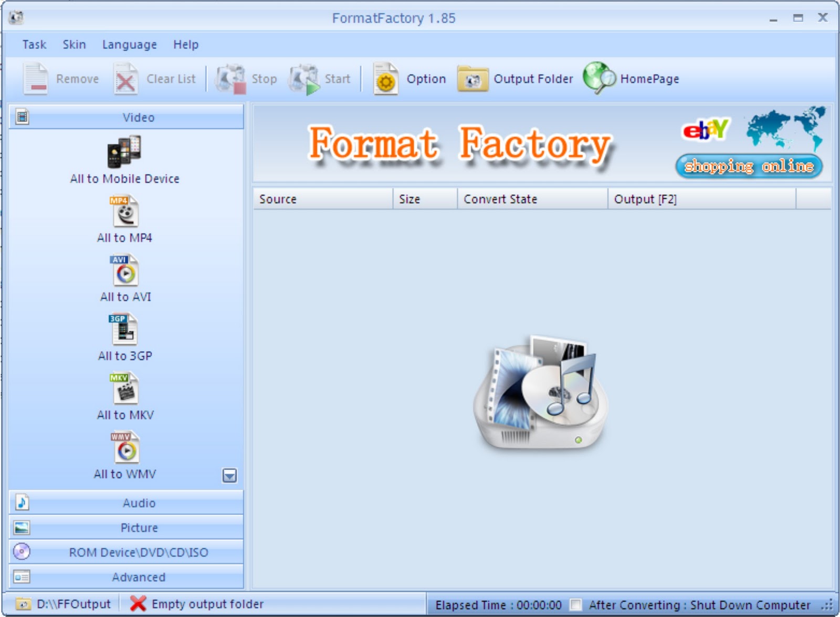The height and width of the screenshot is (617, 840).
Task: Click the FormatFactory title bar app icon
Action: [16, 18]
